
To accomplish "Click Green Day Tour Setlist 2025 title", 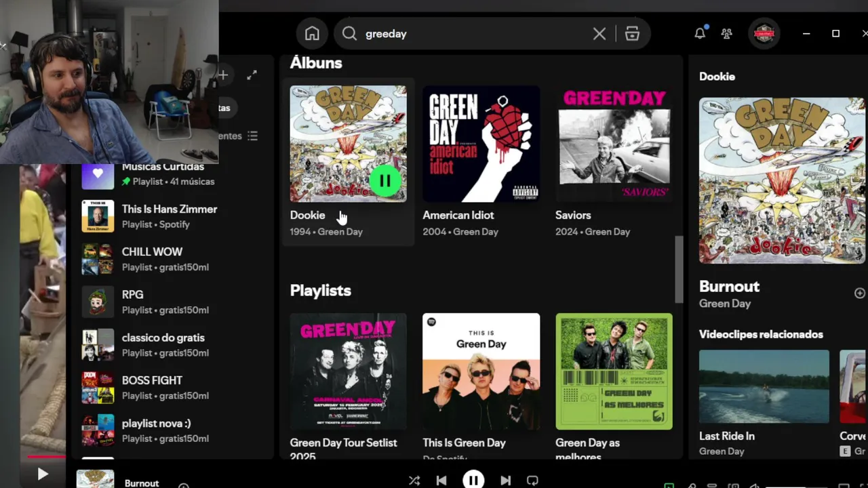I will (344, 449).
